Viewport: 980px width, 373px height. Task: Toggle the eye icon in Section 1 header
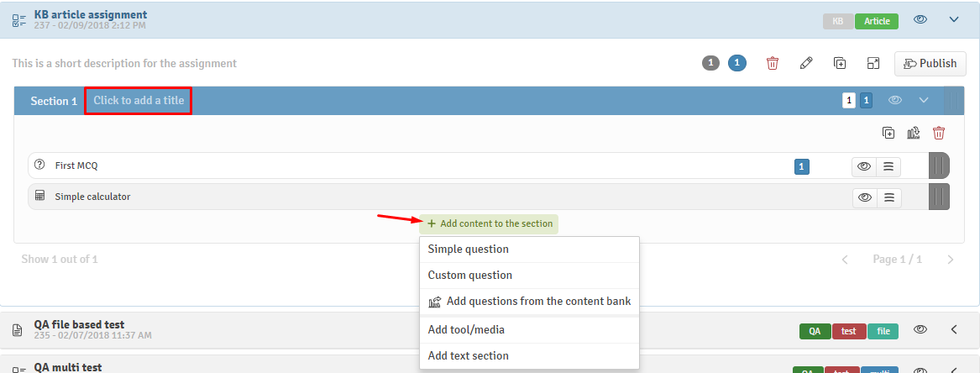click(896, 100)
